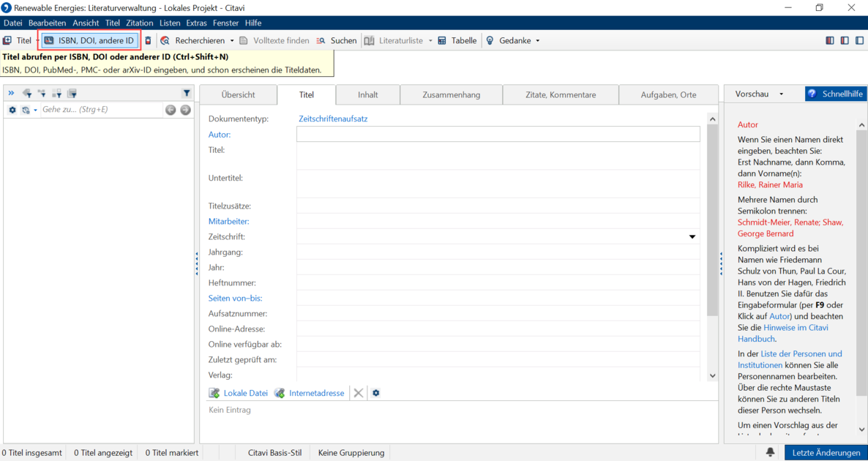868x461 pixels.
Task: Click the ISBN, DOI, andere ID button
Action: point(90,40)
